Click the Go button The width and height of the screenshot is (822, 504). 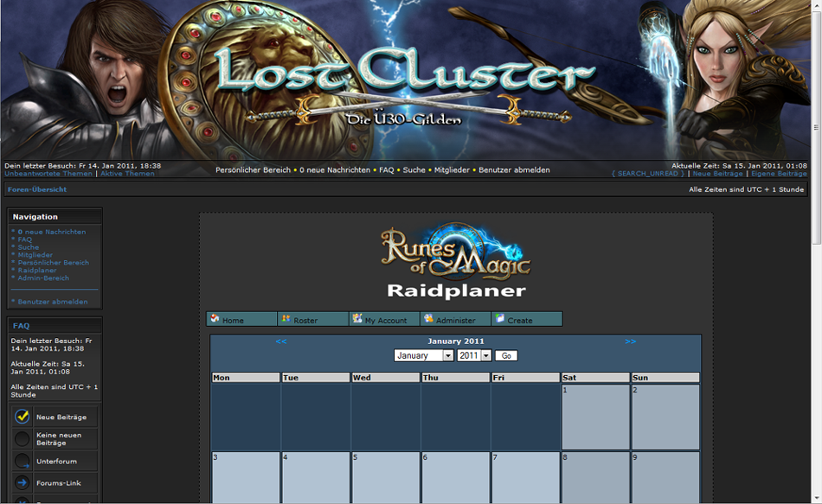(x=506, y=355)
